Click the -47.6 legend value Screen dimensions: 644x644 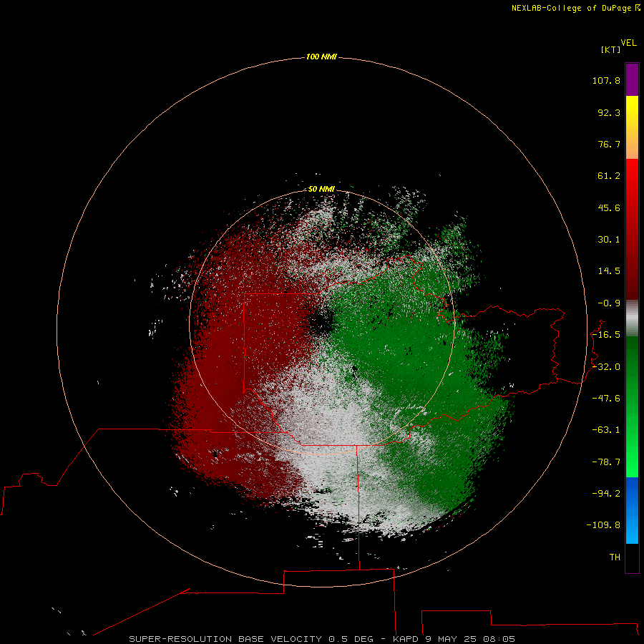606,399
